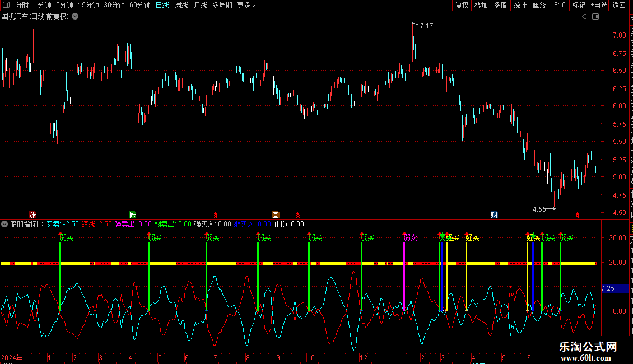Toggle the left sidebar panel icon
The height and width of the screenshot is (364, 633).
coord(6,5)
